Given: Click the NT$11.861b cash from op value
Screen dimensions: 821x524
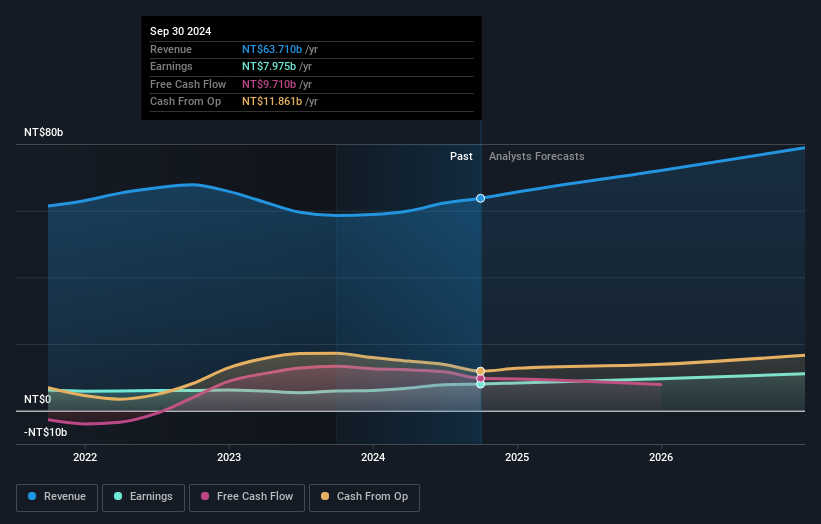Looking at the screenshot, I should pyautogui.click(x=272, y=102).
